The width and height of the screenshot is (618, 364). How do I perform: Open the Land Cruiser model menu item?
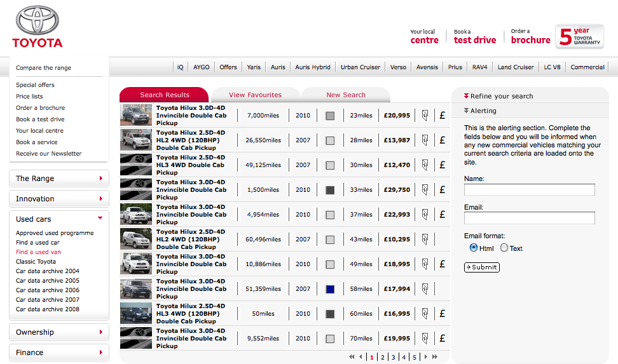516,67
